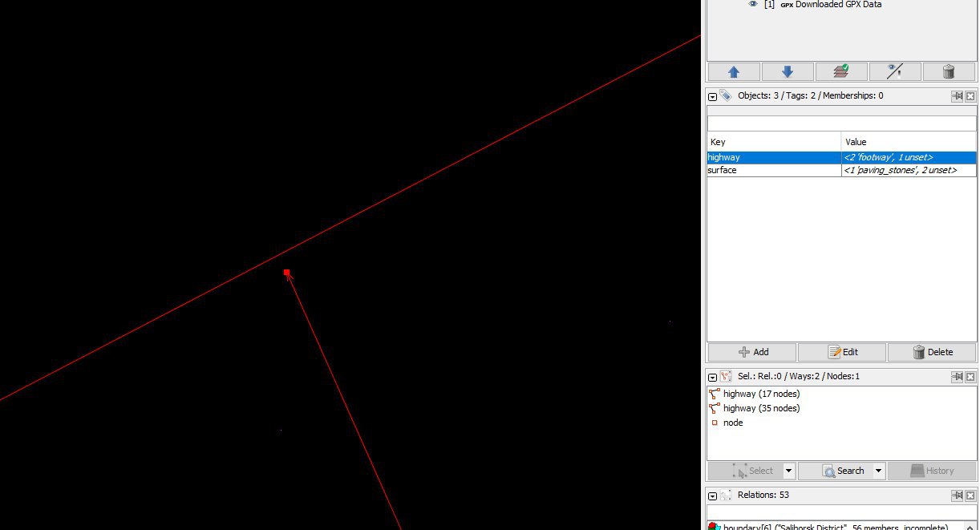The image size is (980, 530).
Task: Move selected layer down with blue arrow
Action: 788,71
